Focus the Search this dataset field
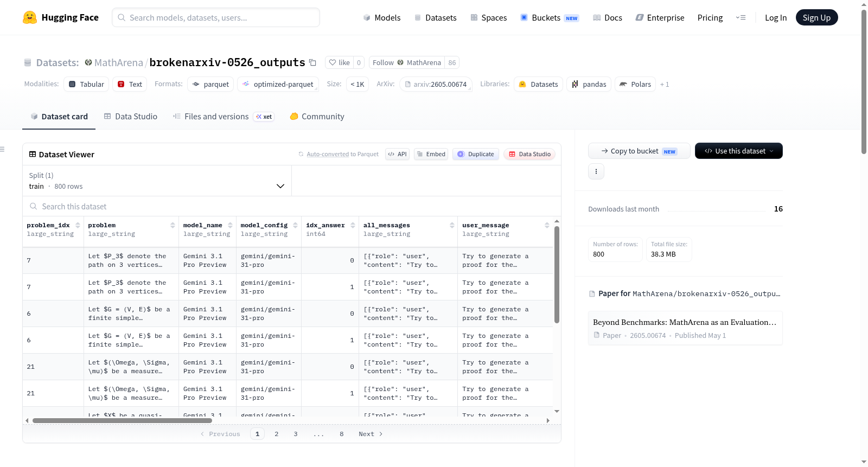This screenshot has height=467, width=868. click(292, 207)
